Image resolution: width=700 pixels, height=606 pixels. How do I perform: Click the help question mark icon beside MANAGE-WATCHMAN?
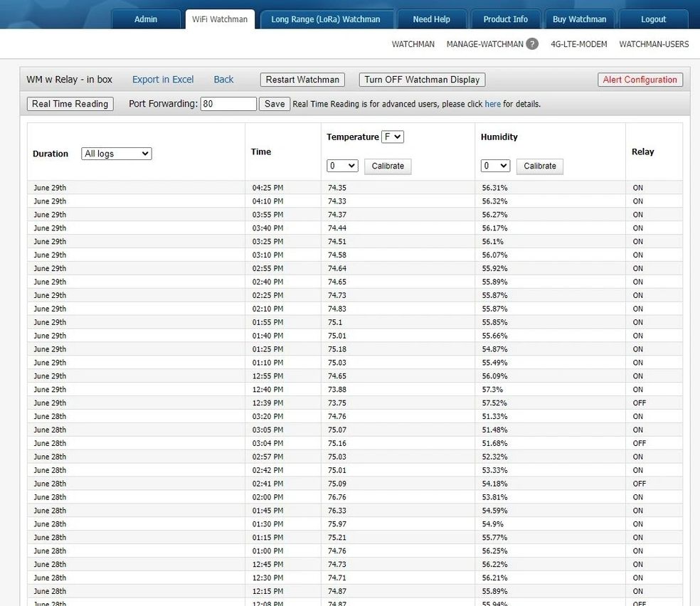(531, 43)
